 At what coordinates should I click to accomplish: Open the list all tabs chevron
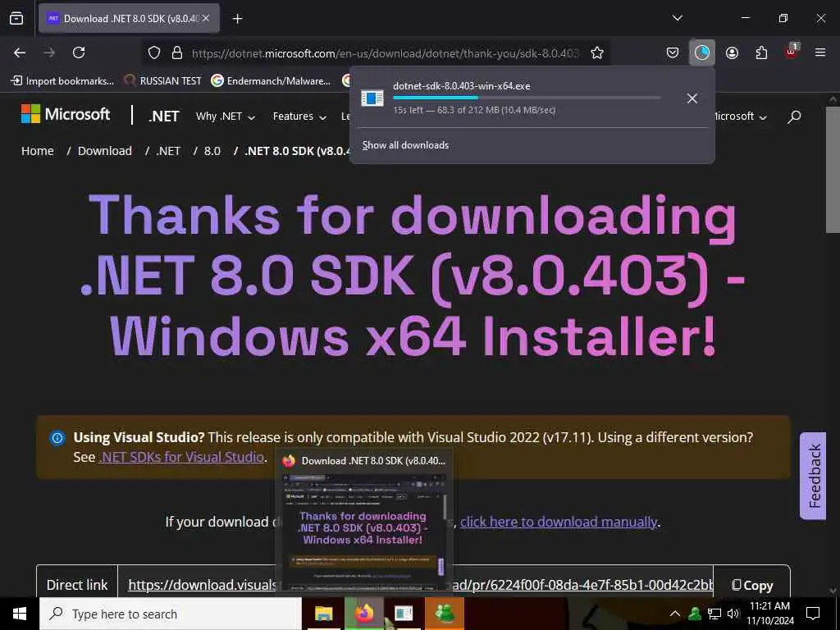coord(677,18)
